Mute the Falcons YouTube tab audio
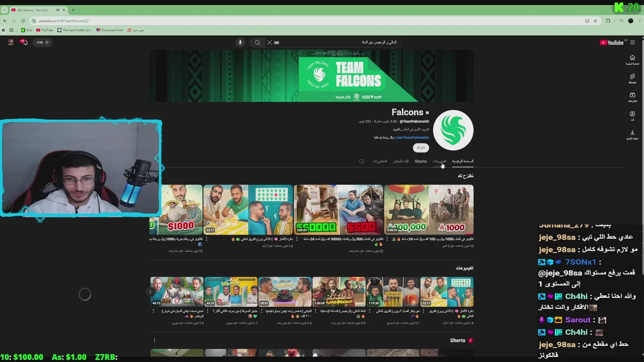The width and height of the screenshot is (644, 362). (57, 10)
